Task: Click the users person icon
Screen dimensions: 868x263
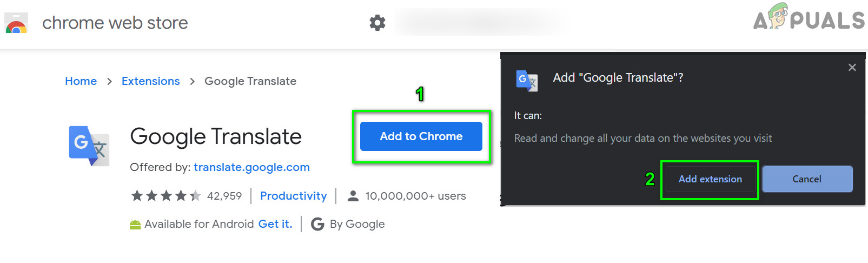Action: coord(353,196)
